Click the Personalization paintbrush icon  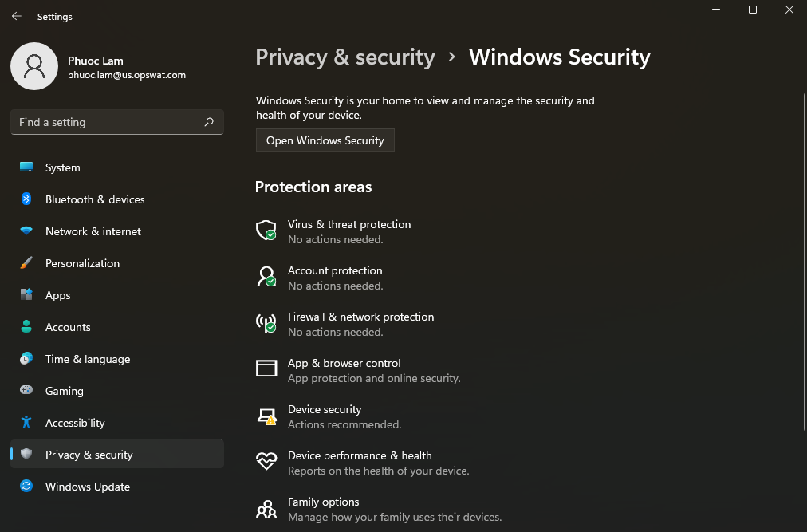(26, 262)
